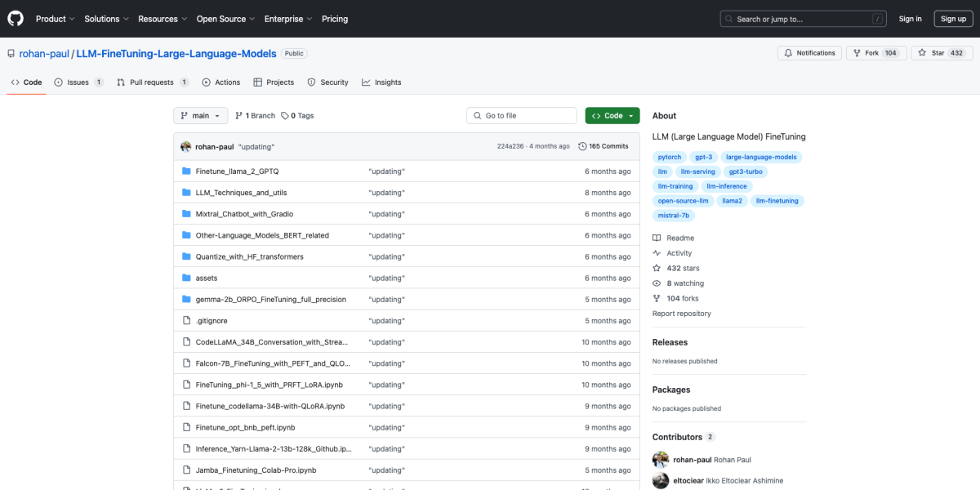Click the commit history clock icon
The image size is (980, 490).
tap(582, 146)
